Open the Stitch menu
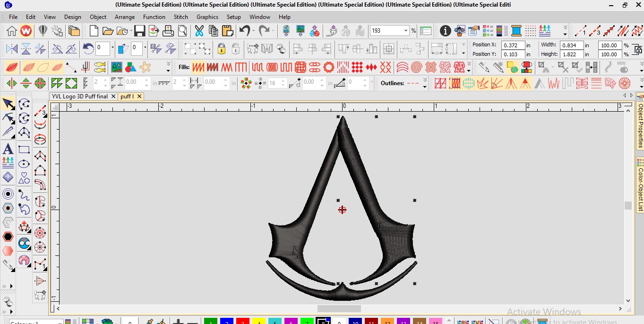The image size is (644, 324). pos(181,17)
